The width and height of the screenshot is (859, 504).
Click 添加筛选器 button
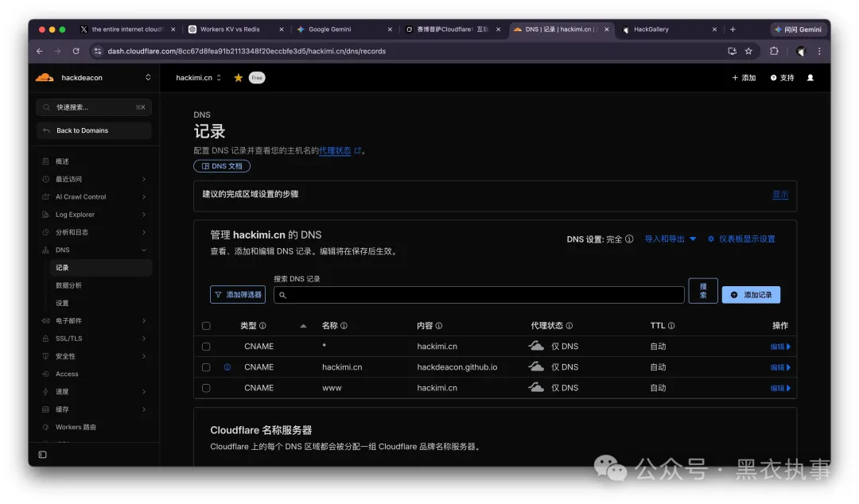pos(238,295)
